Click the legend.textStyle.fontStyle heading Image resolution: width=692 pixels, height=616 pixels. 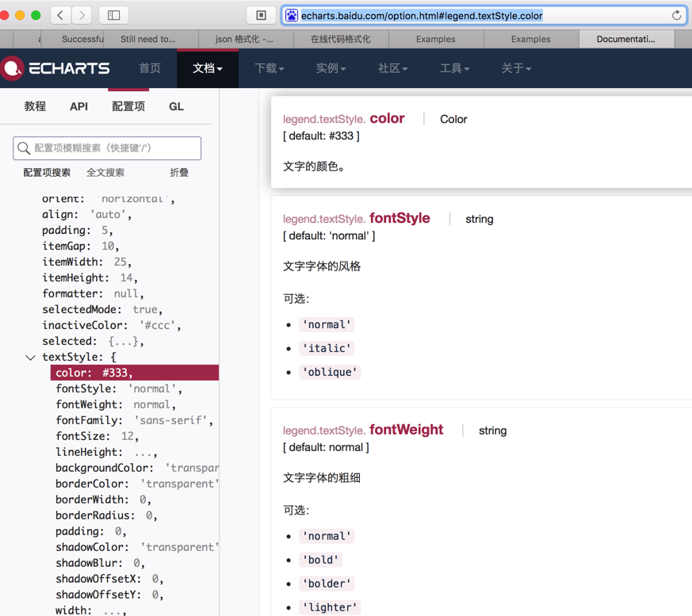[x=357, y=219]
